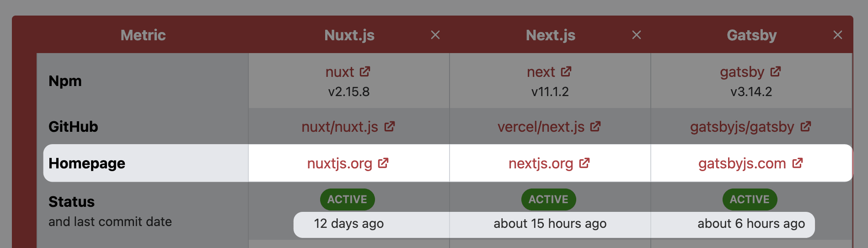
Task: Open the vercel/next.js GitHub repository
Action: (541, 127)
